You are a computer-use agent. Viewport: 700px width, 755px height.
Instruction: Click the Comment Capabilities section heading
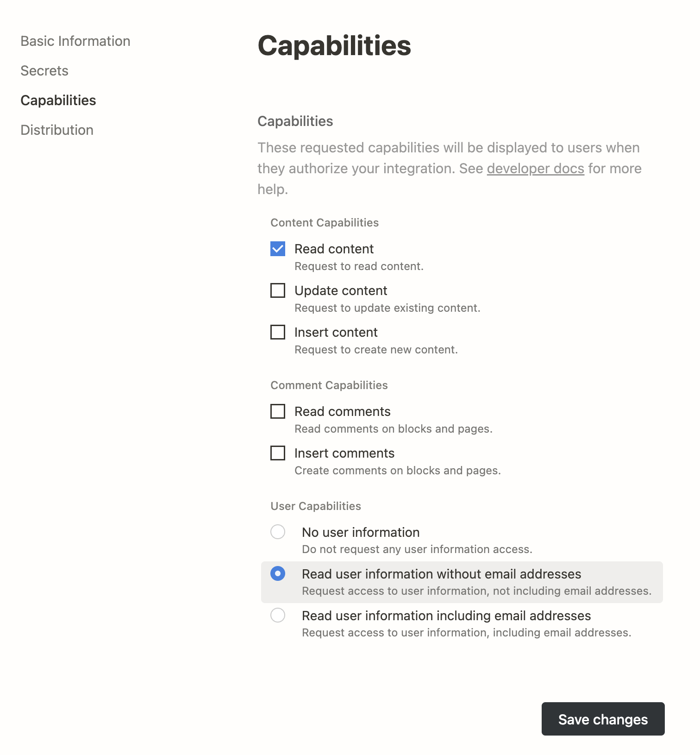(329, 385)
